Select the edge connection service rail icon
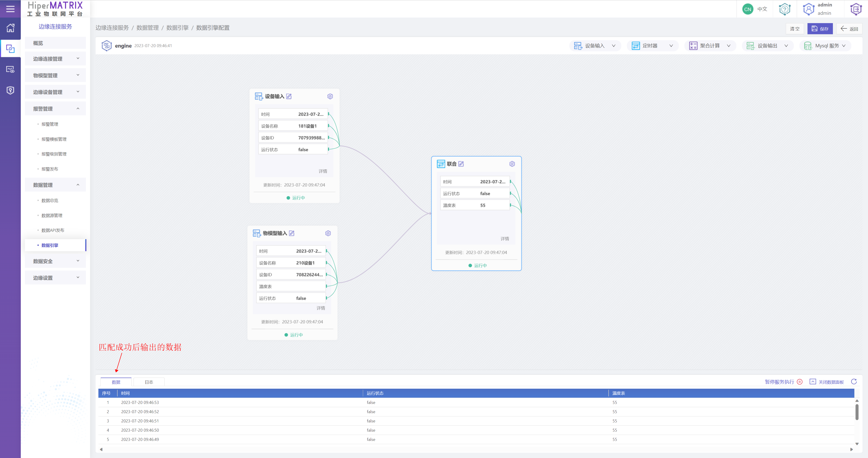 coord(10,49)
